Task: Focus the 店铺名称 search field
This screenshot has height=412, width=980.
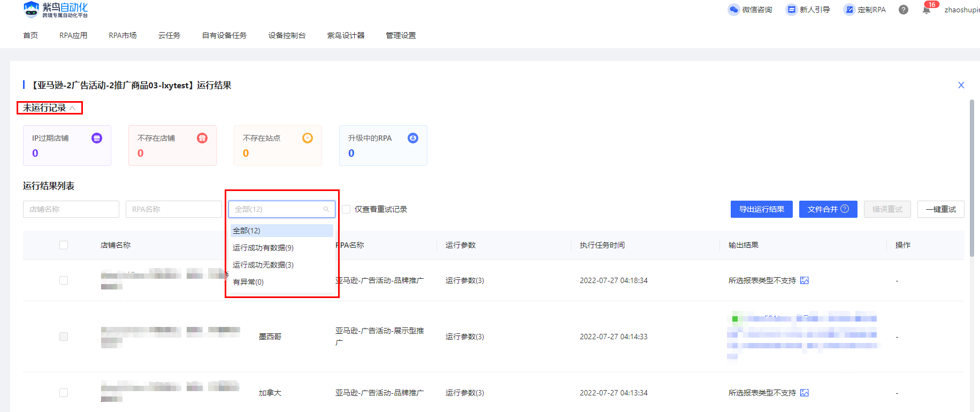Action: click(71, 209)
